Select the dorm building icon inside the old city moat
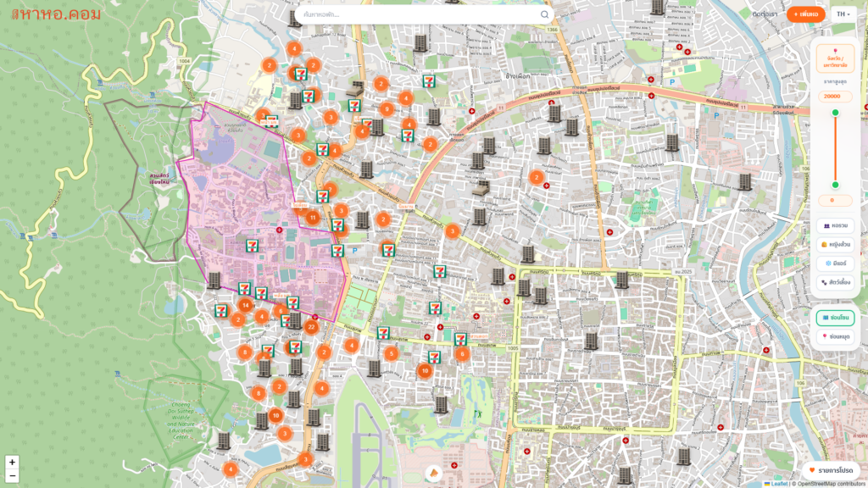The height and width of the screenshot is (488, 868). tap(591, 341)
